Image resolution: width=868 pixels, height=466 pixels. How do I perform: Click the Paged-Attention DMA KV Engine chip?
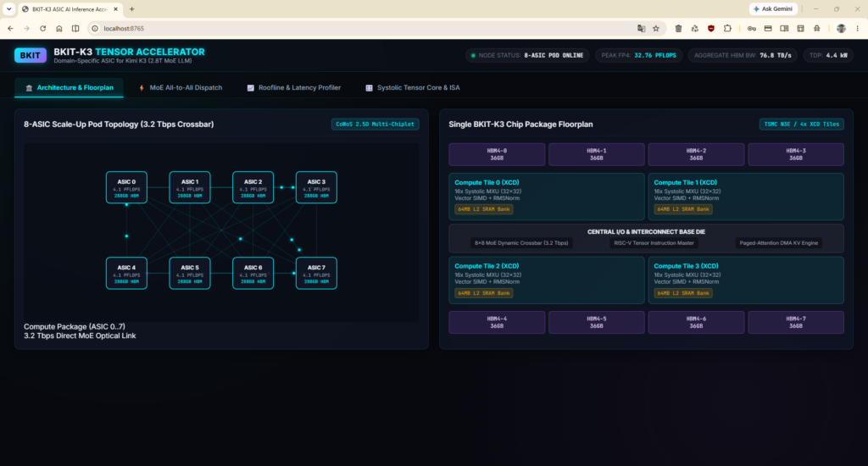click(x=778, y=243)
